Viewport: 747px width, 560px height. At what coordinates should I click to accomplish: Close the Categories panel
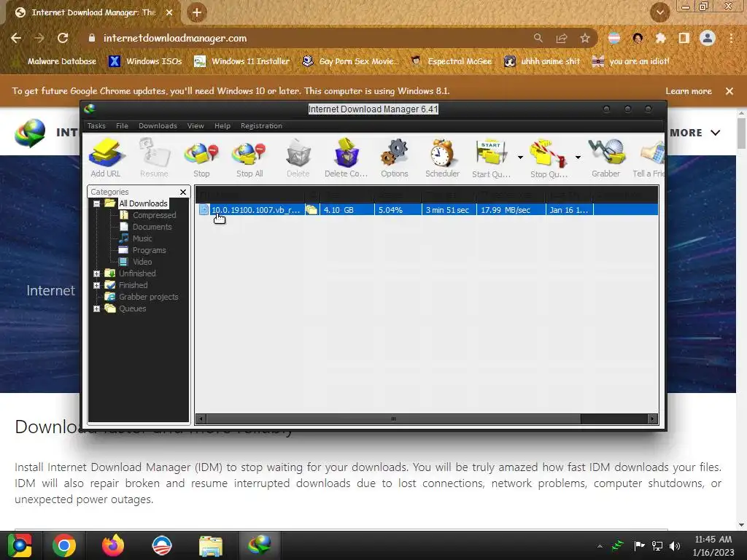tap(183, 192)
